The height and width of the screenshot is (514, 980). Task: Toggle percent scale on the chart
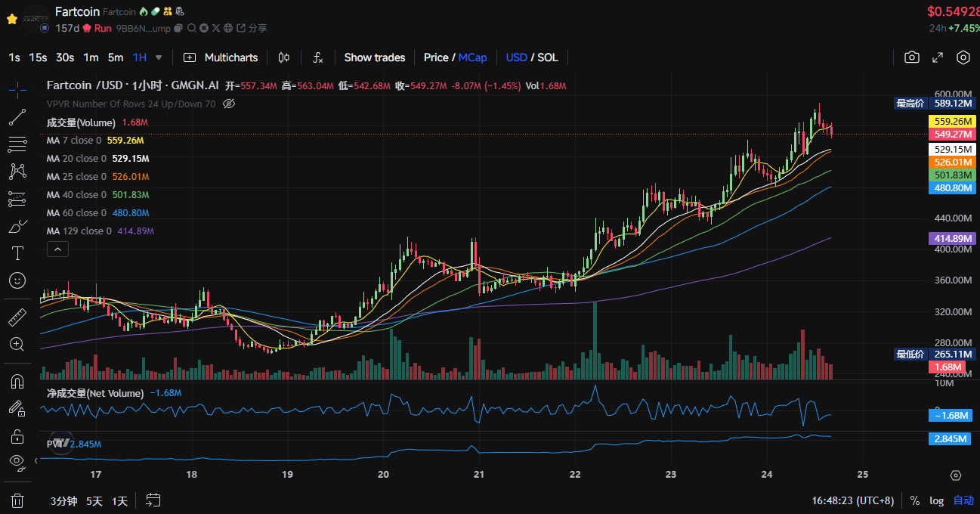tap(915, 500)
